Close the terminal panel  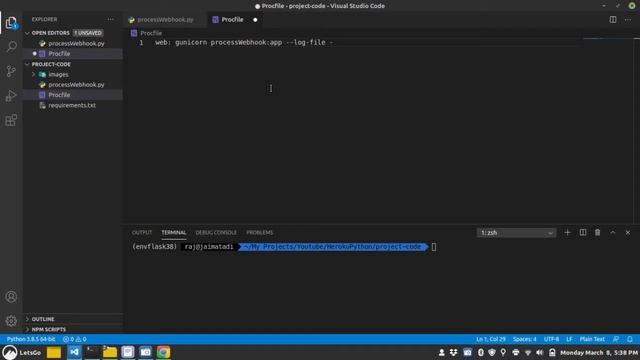click(x=628, y=233)
